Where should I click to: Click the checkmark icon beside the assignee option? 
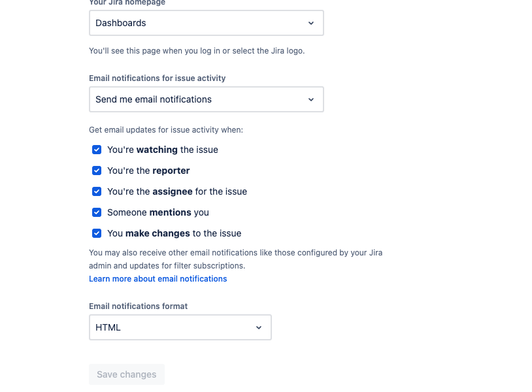pos(97,191)
